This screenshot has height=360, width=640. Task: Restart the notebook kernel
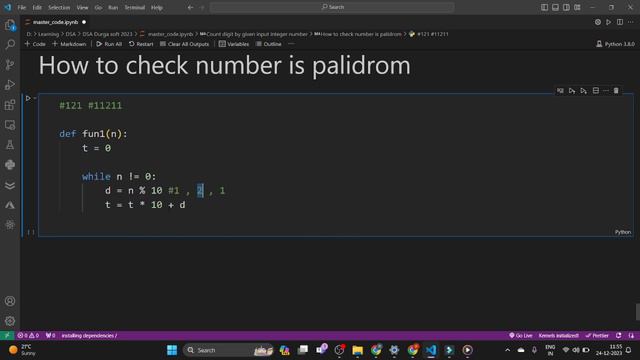tap(141, 44)
